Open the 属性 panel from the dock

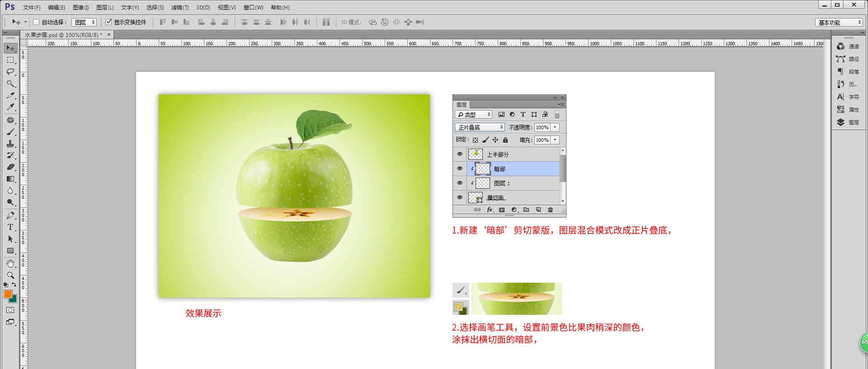[x=848, y=110]
